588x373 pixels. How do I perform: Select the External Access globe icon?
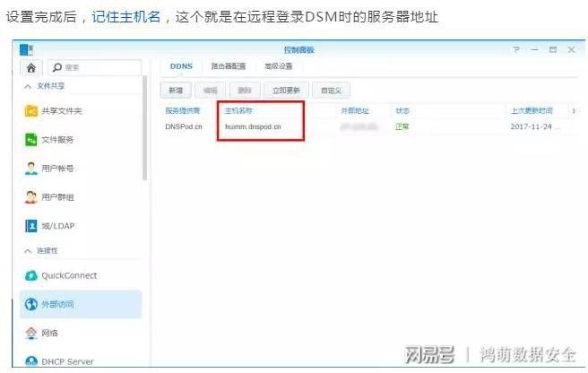[x=30, y=304]
